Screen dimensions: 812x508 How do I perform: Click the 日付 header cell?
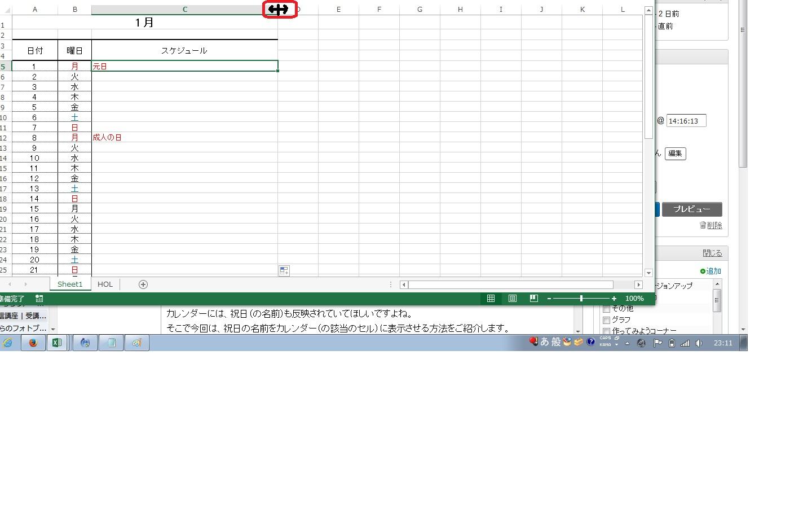click(35, 50)
